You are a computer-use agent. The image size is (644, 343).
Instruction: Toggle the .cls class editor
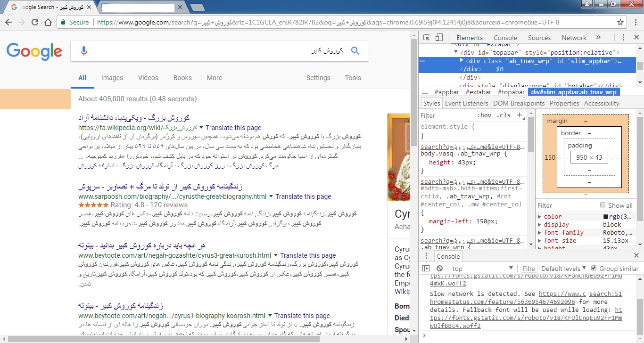pyautogui.click(x=504, y=115)
